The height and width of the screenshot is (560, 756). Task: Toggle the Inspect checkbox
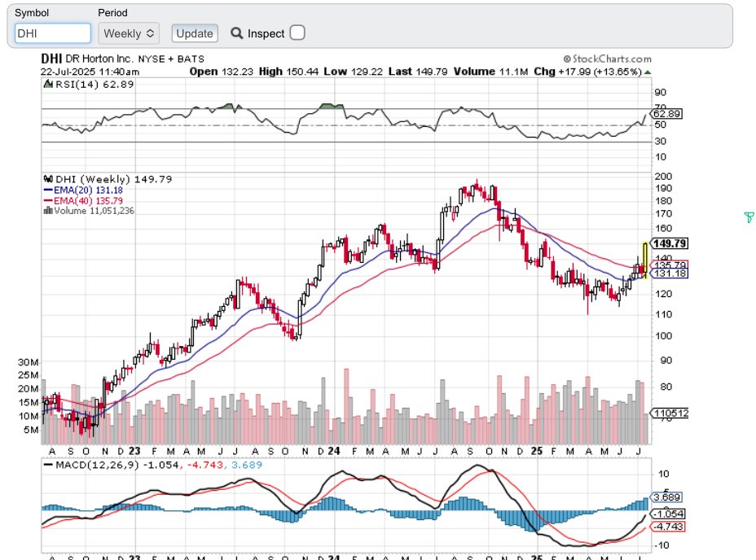[297, 33]
